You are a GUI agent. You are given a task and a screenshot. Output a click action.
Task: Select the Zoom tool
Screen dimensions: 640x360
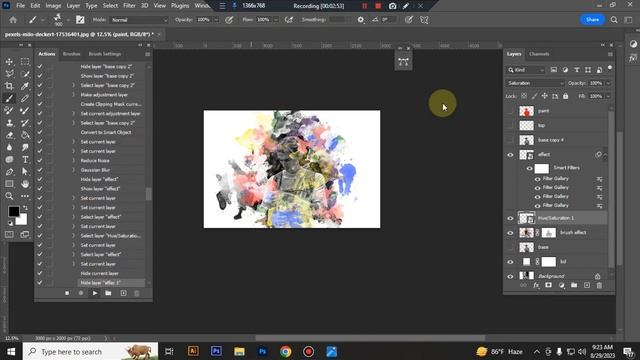pos(9,196)
